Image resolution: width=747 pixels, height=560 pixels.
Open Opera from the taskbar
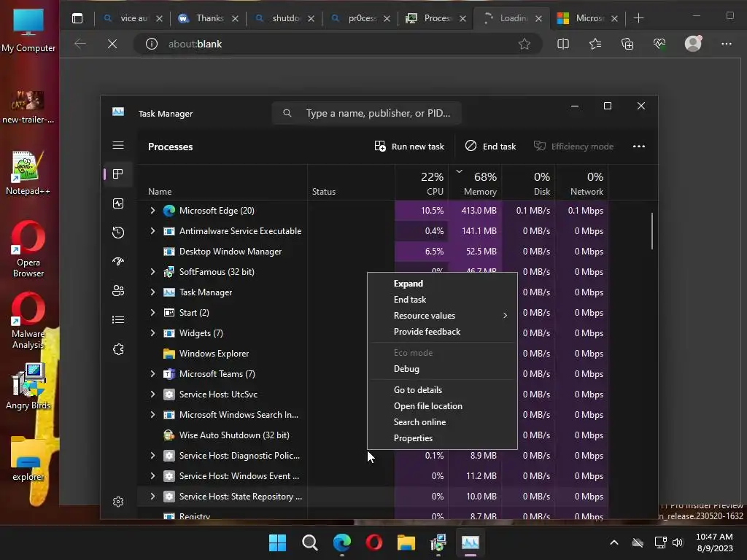[x=374, y=542]
